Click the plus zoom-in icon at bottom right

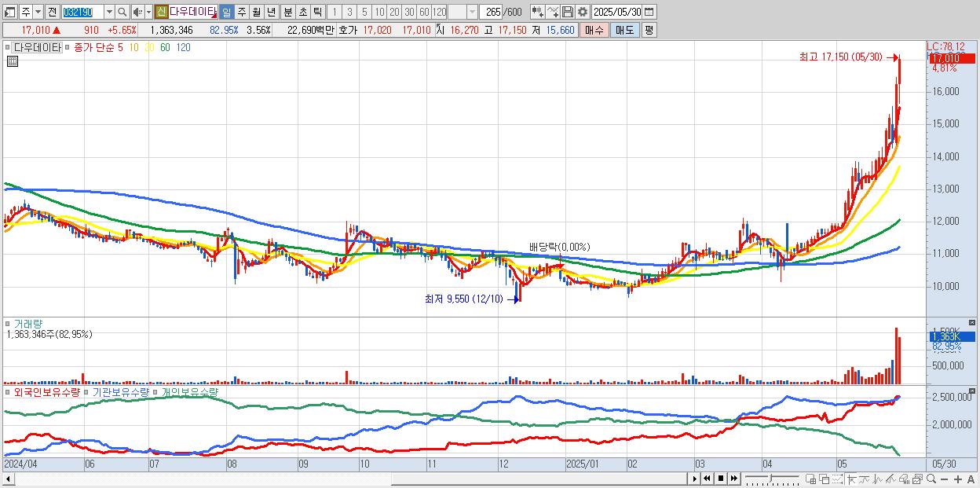tap(957, 479)
